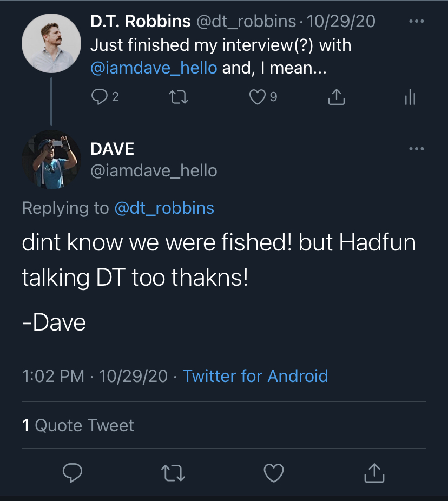Open more options on DAVE's reply

(416, 149)
